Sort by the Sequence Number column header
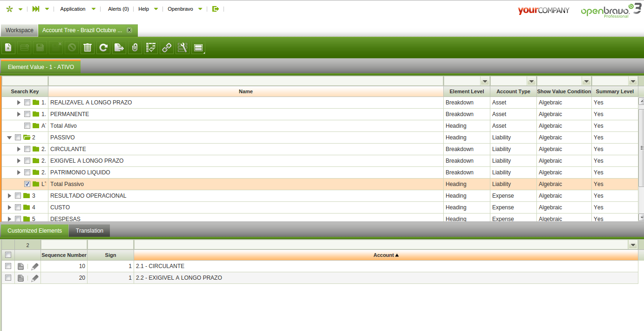 pos(64,255)
